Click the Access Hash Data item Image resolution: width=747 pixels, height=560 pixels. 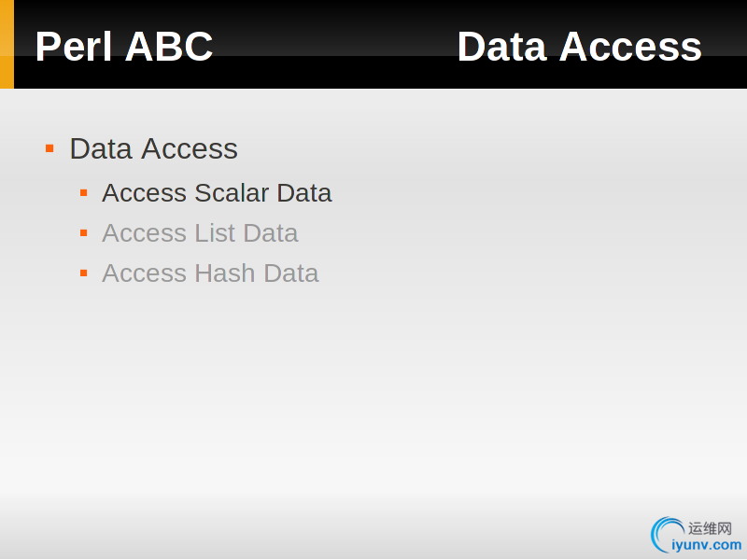[210, 273]
